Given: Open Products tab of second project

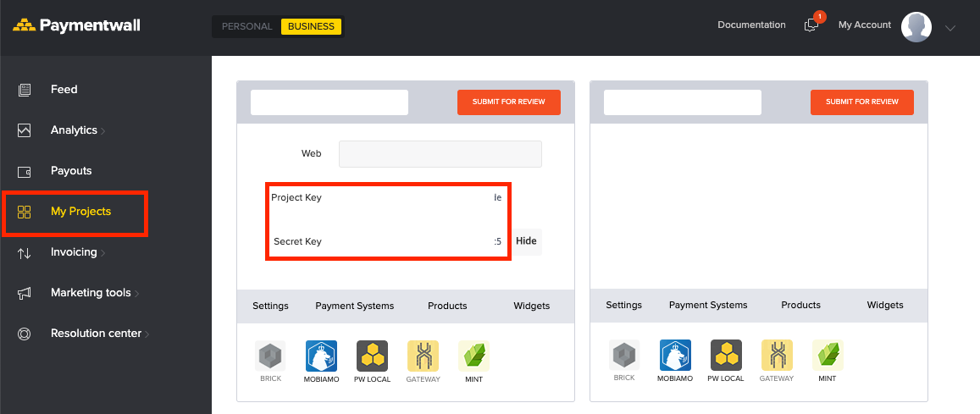Looking at the screenshot, I should pos(800,306).
